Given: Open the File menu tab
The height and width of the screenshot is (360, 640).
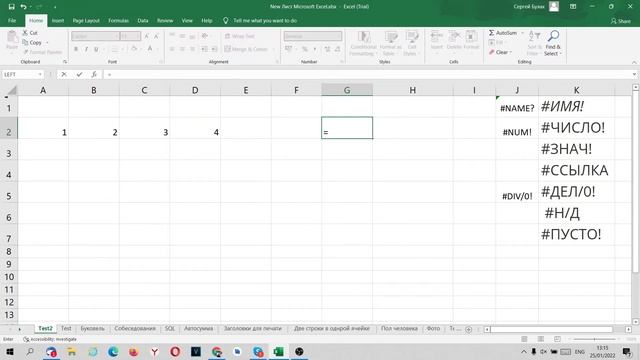Looking at the screenshot, I should pos(12,20).
